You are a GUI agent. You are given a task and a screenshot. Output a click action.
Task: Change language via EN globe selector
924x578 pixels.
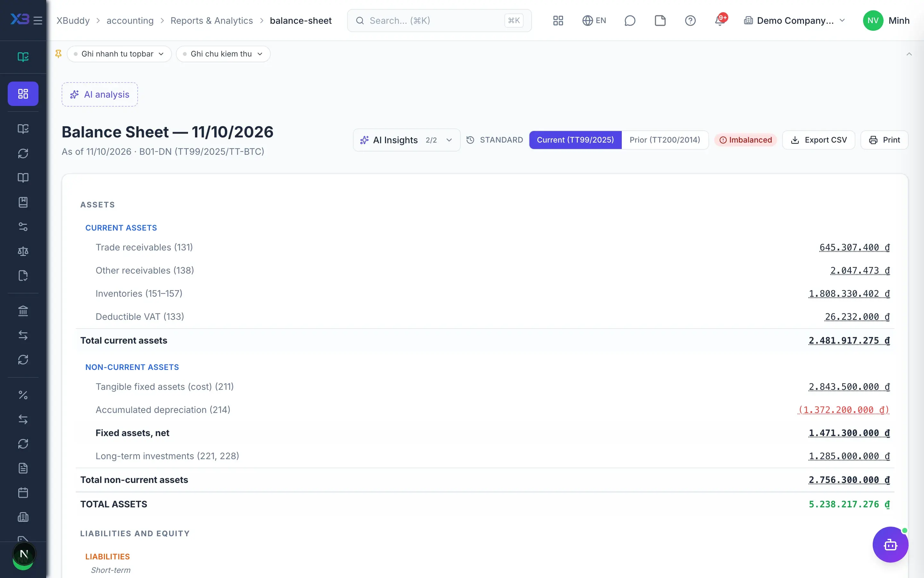click(x=594, y=21)
